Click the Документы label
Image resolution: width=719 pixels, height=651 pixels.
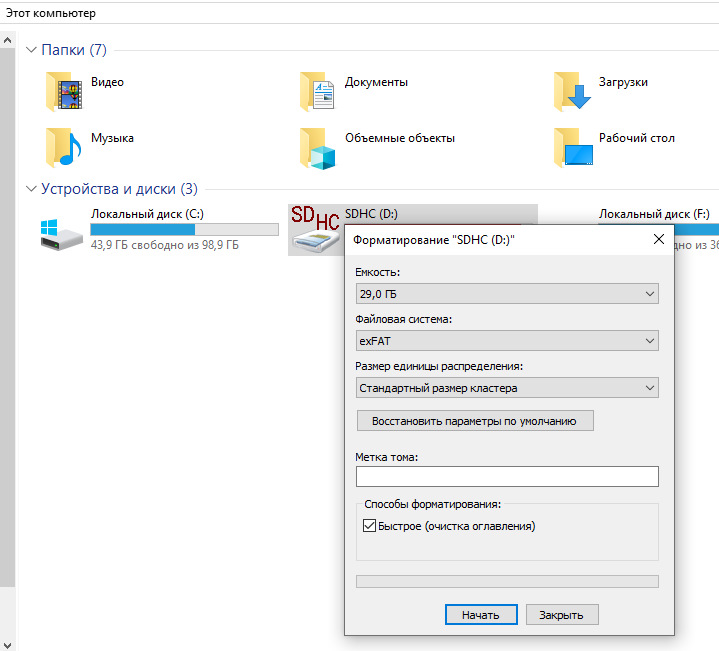pos(376,82)
